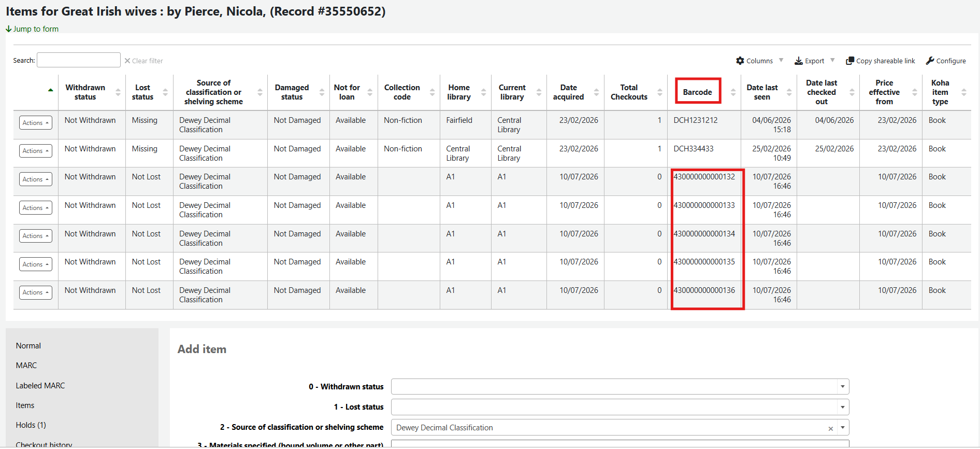
Task: Switch to the Normal view tab
Action: click(28, 346)
